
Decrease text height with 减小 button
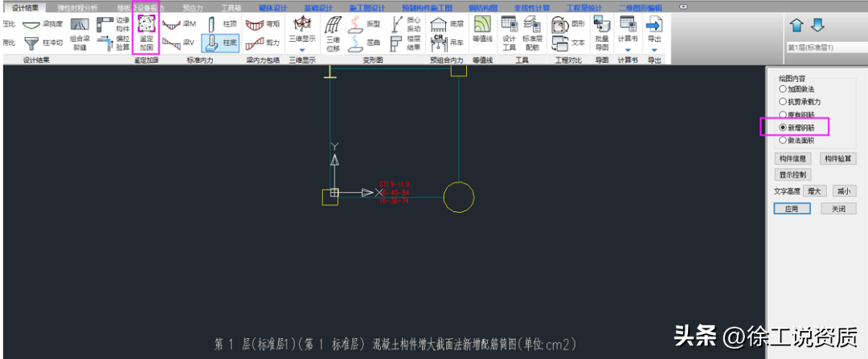pos(844,191)
